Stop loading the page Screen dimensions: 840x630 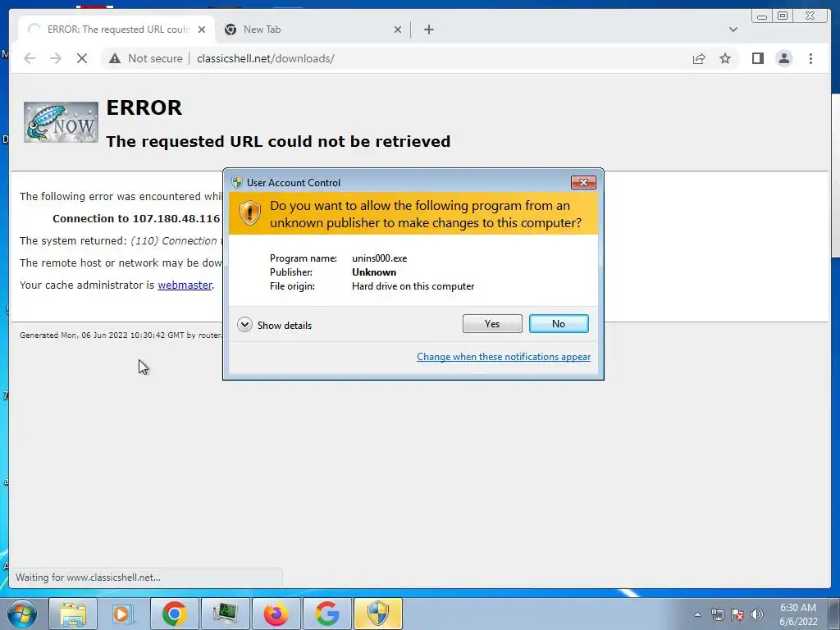coord(82,58)
